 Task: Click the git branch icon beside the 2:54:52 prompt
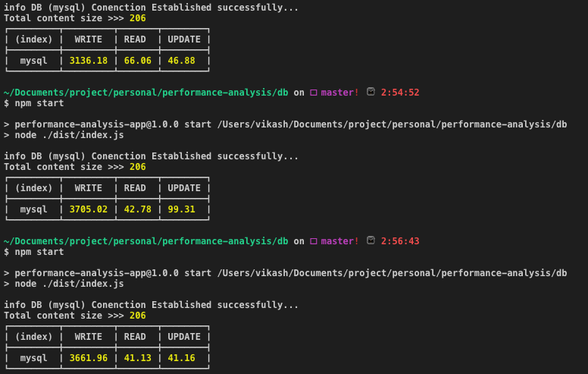313,93
